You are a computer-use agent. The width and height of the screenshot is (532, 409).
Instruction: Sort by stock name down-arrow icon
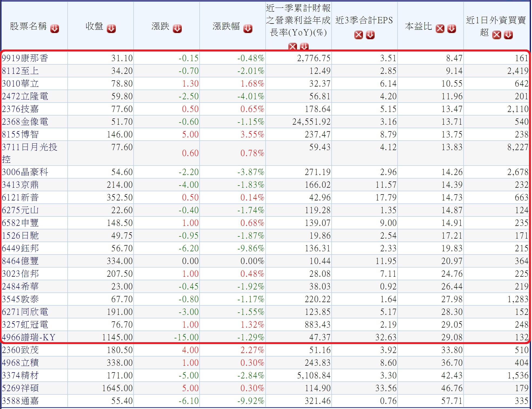point(55,28)
